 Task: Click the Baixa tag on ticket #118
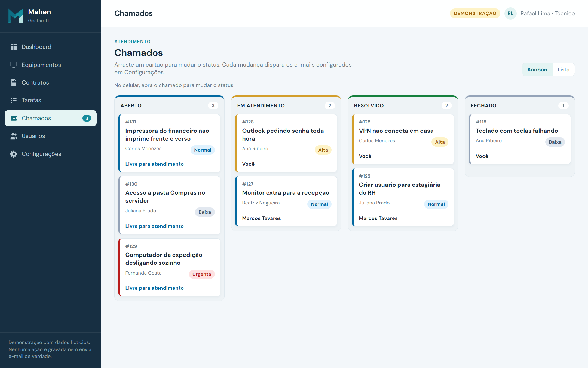[555, 142]
